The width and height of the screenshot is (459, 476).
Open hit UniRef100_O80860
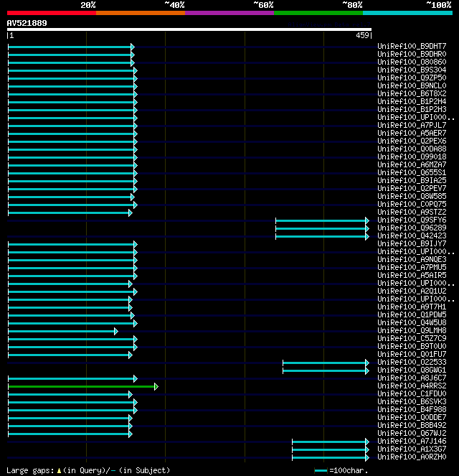412,62
